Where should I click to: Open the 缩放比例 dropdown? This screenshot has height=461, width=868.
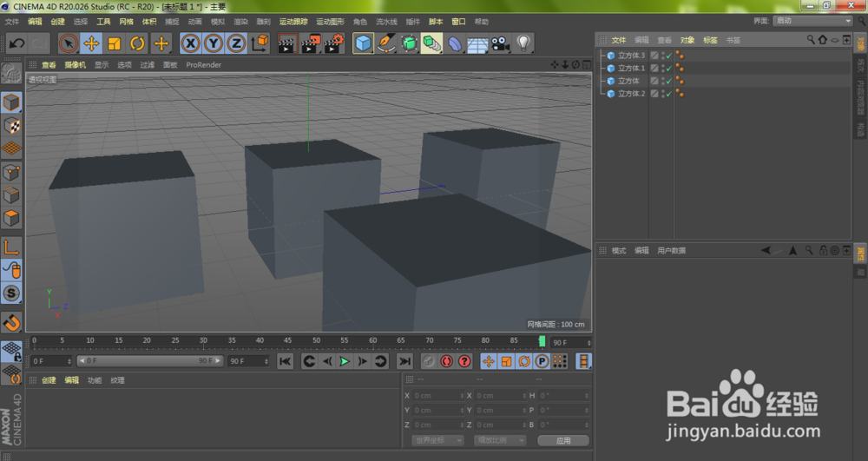(500, 440)
